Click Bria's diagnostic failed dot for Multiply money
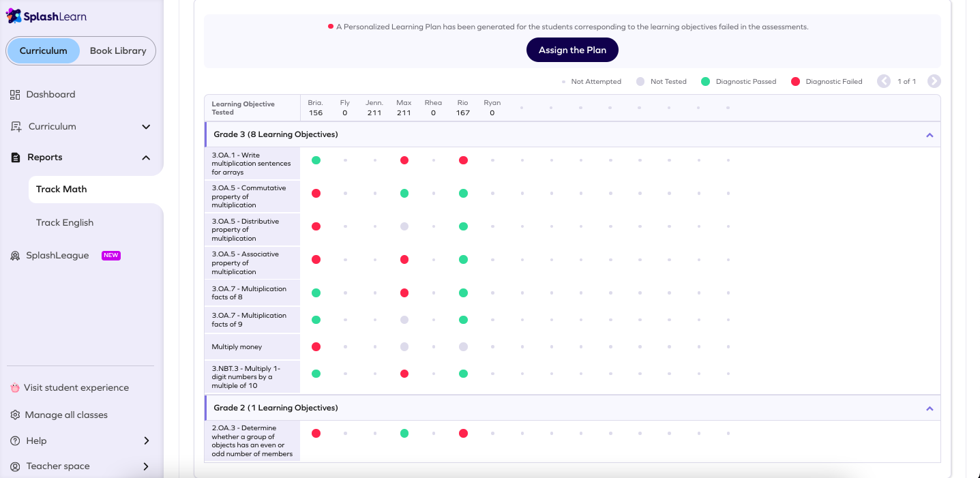The height and width of the screenshot is (478, 980). pos(316,346)
